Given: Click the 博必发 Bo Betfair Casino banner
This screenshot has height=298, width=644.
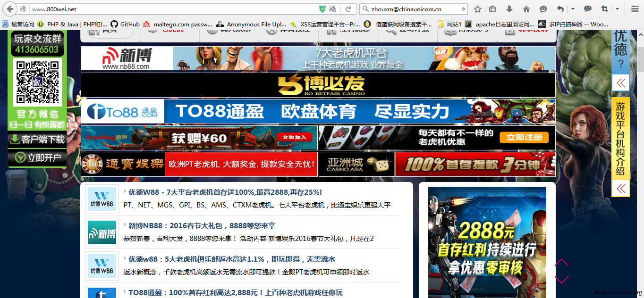Looking at the screenshot, I should point(318,85).
